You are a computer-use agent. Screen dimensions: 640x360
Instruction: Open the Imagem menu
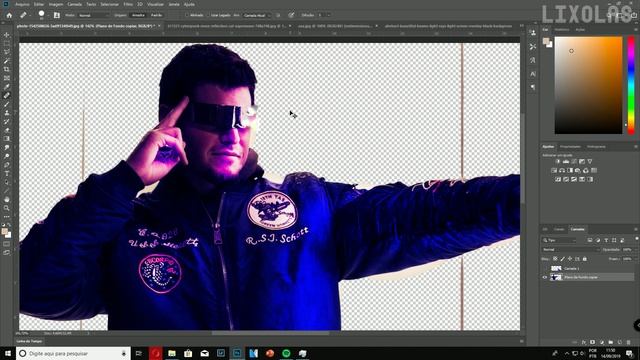click(56, 4)
